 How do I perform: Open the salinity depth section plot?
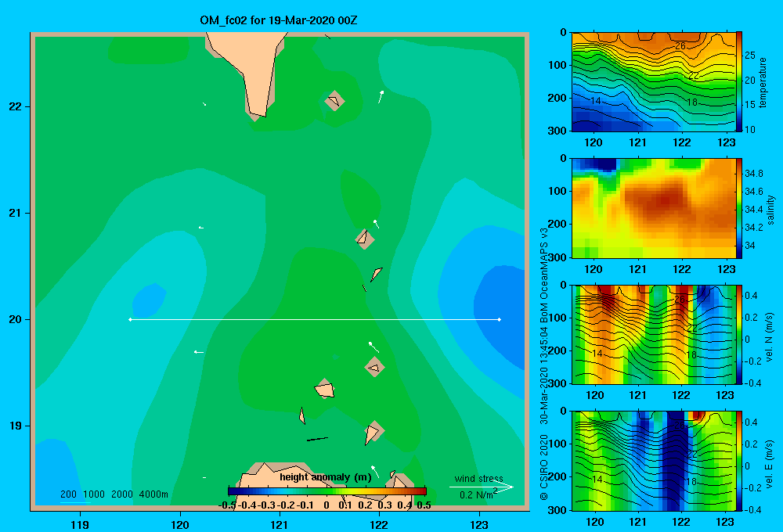click(x=653, y=208)
